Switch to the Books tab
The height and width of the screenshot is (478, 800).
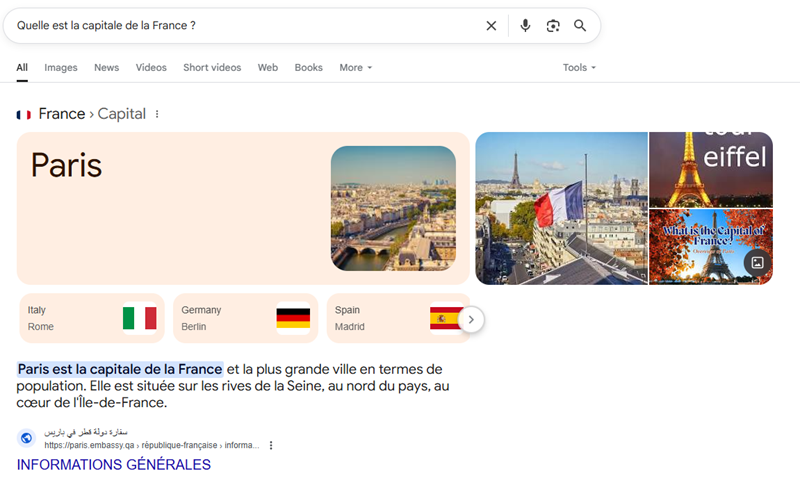(309, 67)
